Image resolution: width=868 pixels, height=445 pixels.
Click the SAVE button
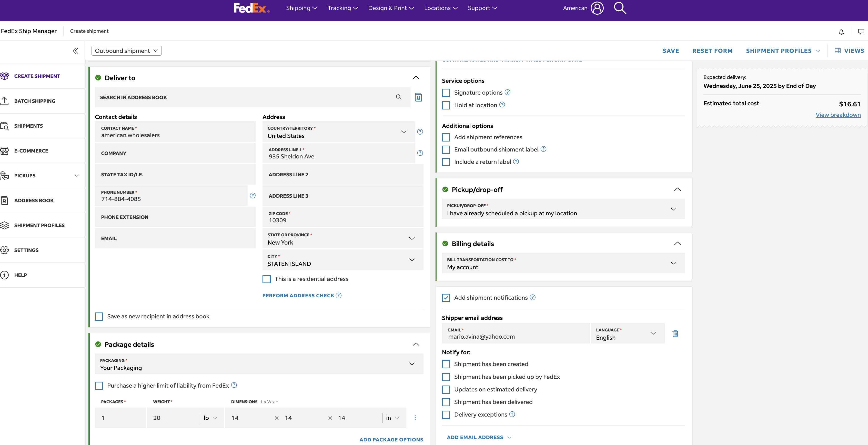pyautogui.click(x=671, y=51)
